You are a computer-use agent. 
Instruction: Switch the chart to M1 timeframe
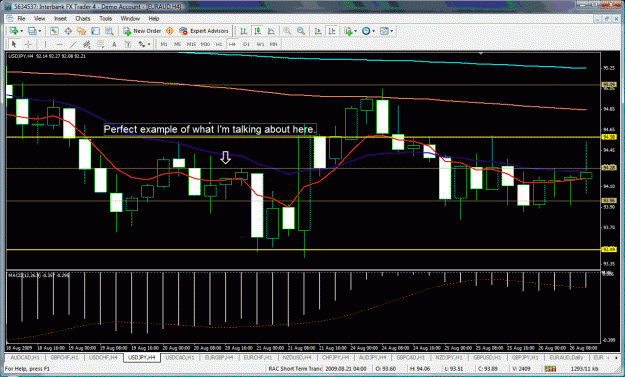(x=164, y=44)
